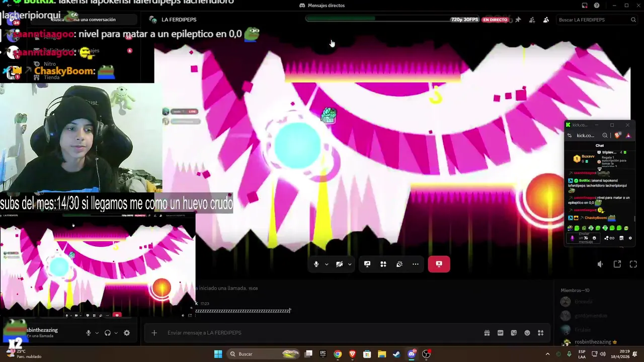This screenshot has height=362, width=644.
Task: Open Task View on the taskbar
Action: click(x=308, y=354)
